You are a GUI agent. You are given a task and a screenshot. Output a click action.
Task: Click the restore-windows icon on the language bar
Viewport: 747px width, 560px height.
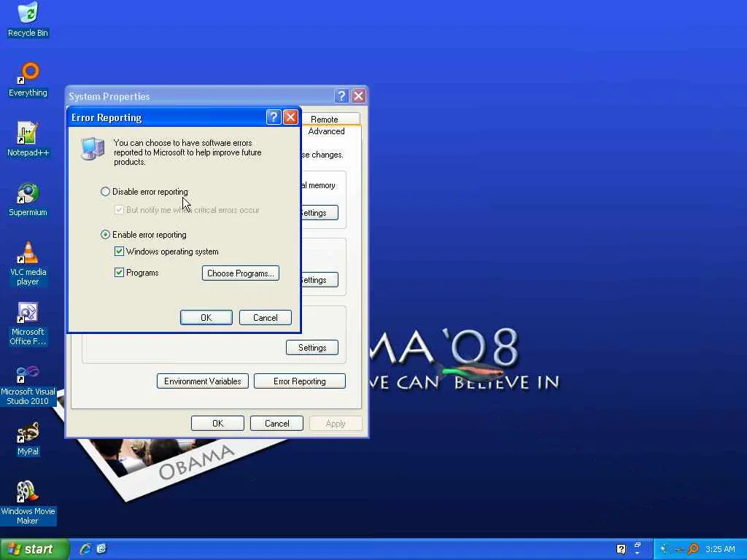[638, 545]
